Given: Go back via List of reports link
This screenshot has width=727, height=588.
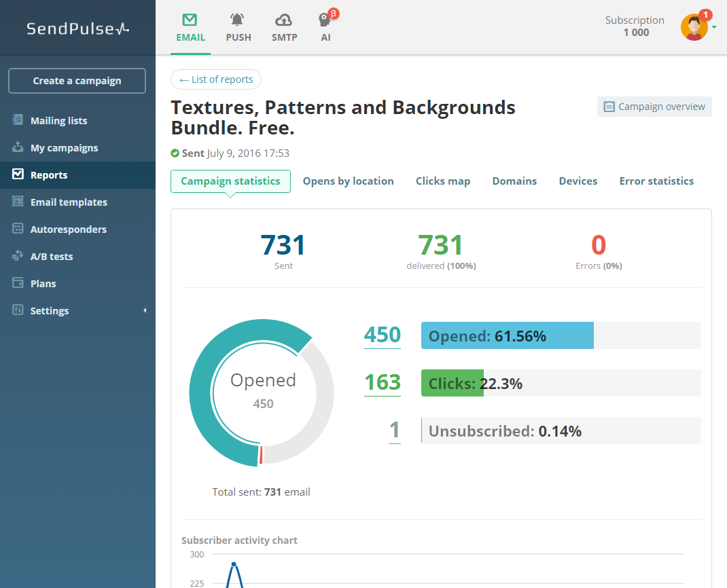Looking at the screenshot, I should (x=215, y=79).
